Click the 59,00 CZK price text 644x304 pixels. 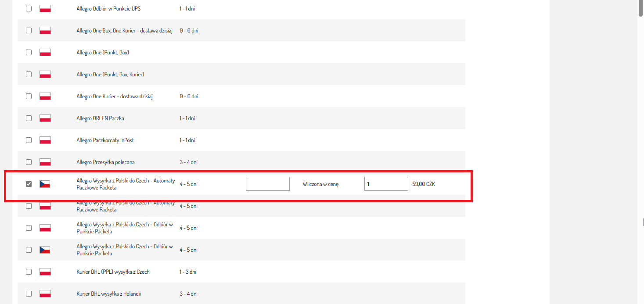click(424, 184)
